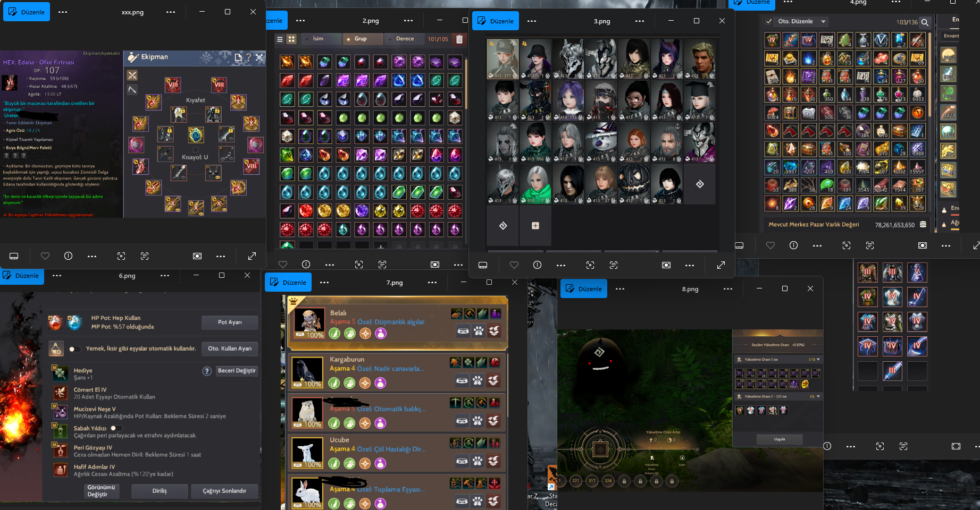This screenshot has width=980, height=510.
Task: Collapse the Yükseltme Oranı 0 - 200 ise section
Action: coord(818,396)
